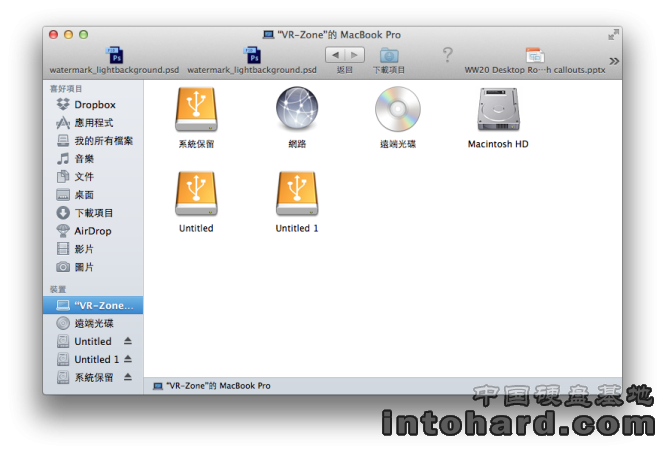
Task: Click the 裝置 sidebar heading
Action: [58, 289]
